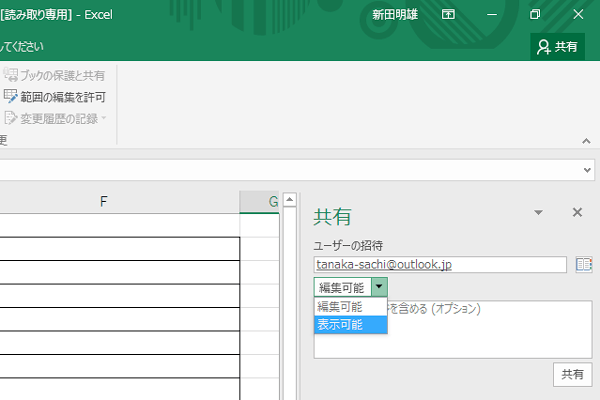Choose 編集可能 from the dropdown list
Screen dimensions: 600x400
[351, 307]
